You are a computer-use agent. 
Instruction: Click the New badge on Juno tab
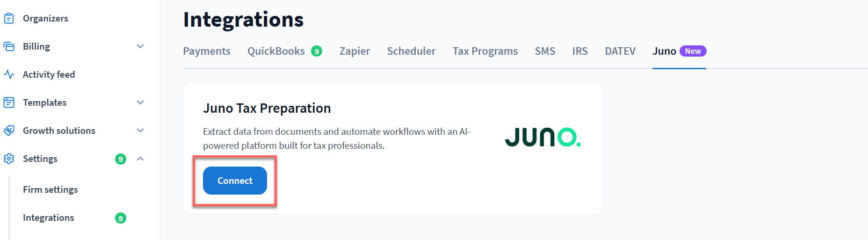[x=693, y=51]
